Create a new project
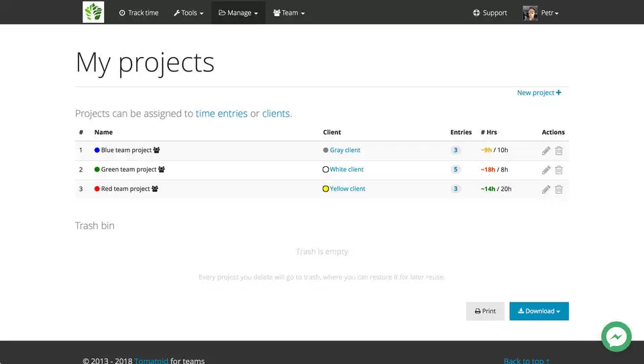644x364 pixels. [x=539, y=93]
